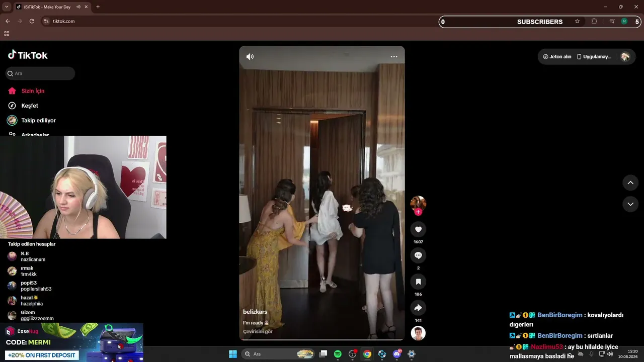Screen dimensions: 644x362
Task: Open the video's three-dot options menu
Action: click(394, 57)
